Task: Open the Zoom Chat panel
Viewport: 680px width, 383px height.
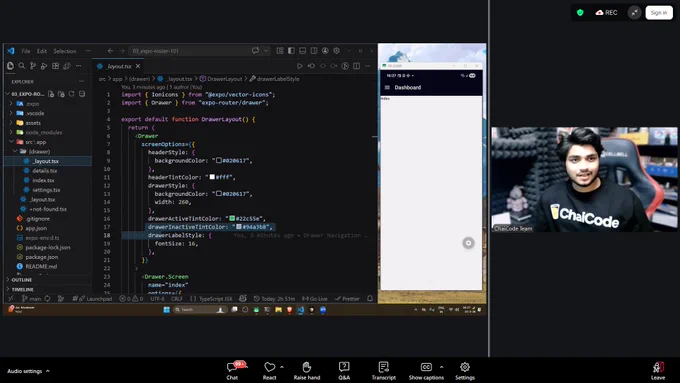Action: [232, 371]
